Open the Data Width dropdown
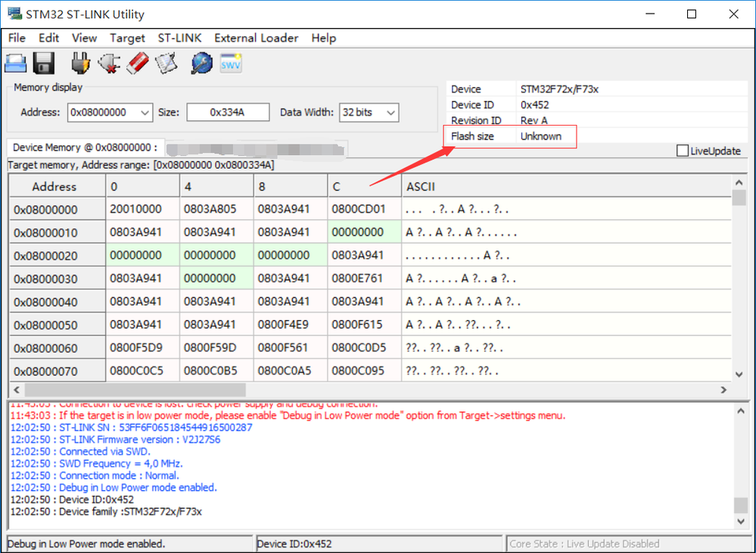 pyautogui.click(x=391, y=113)
